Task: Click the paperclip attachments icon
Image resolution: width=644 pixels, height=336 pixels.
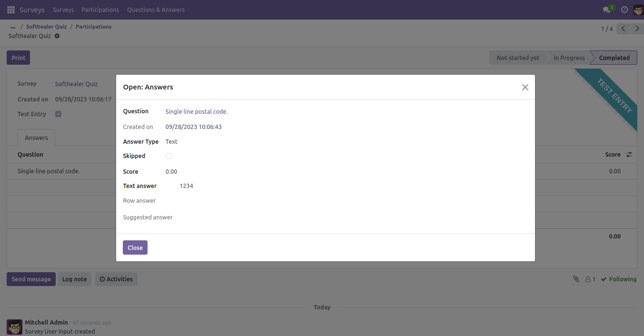Action: 576,279
